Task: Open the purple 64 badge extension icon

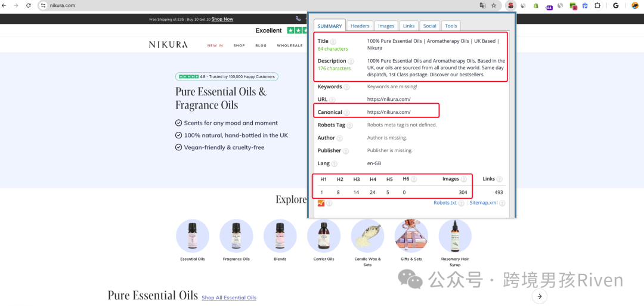Action: 549,7
